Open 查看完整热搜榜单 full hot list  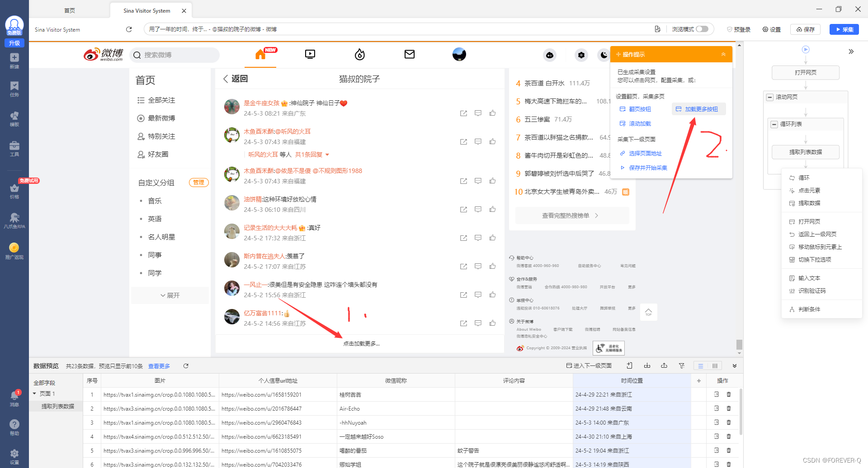point(572,215)
